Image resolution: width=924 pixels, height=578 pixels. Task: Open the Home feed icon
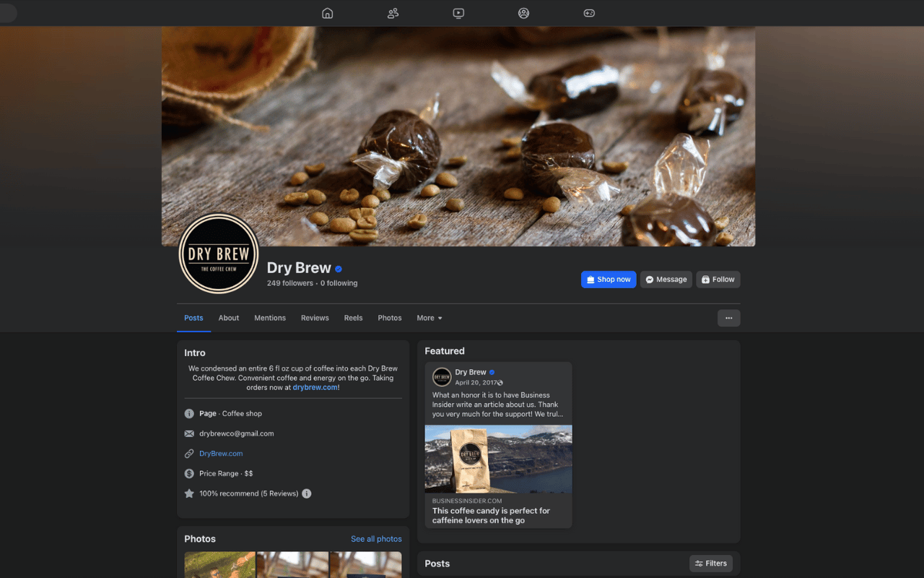tap(327, 13)
